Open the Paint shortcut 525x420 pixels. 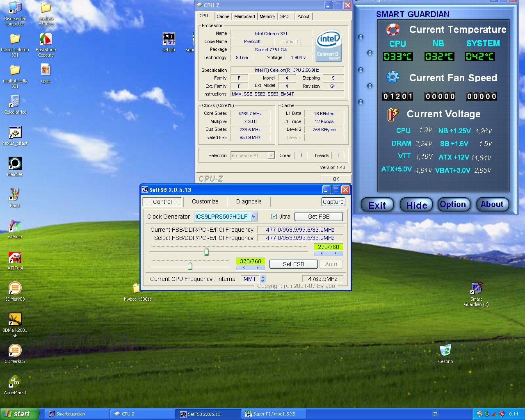point(15,198)
